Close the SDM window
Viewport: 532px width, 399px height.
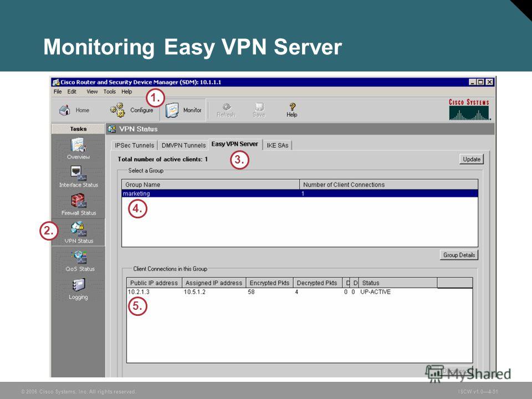[489, 82]
